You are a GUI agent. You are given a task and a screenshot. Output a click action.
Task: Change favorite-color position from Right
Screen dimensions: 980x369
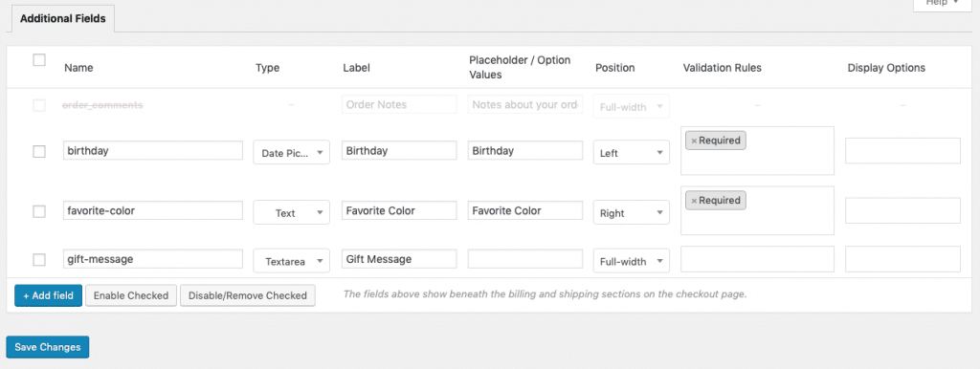click(x=632, y=213)
